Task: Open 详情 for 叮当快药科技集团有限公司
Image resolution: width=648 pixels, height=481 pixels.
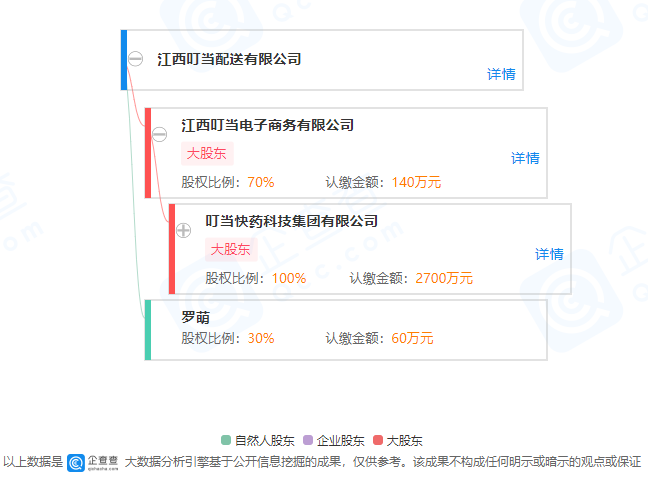Action: coord(549,254)
